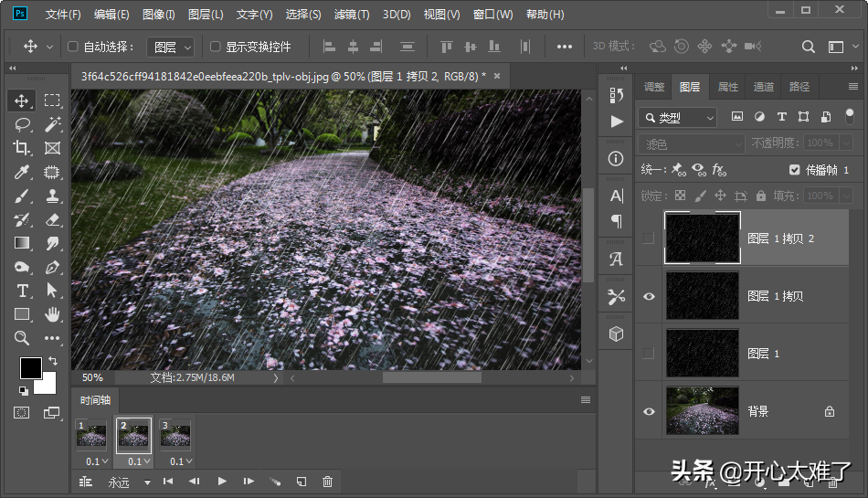This screenshot has width=868, height=498.
Task: Hide the 图层 1 拷贝 layer
Action: coord(649,296)
